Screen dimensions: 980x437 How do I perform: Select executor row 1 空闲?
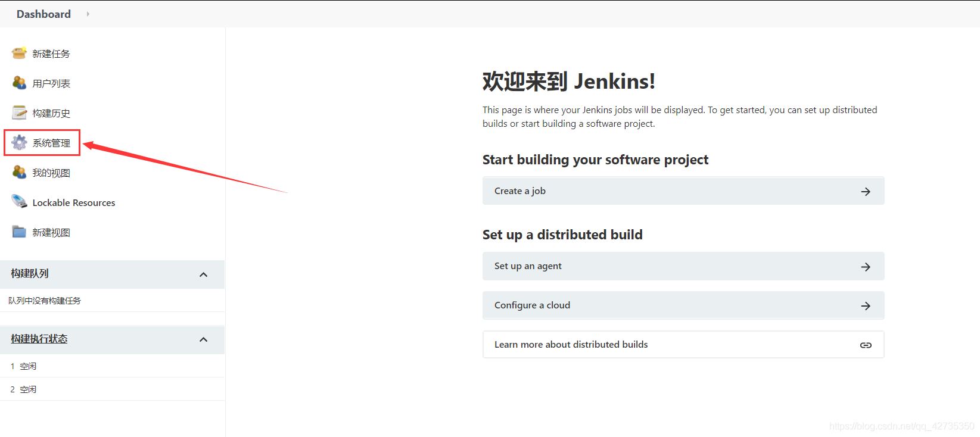click(x=112, y=366)
